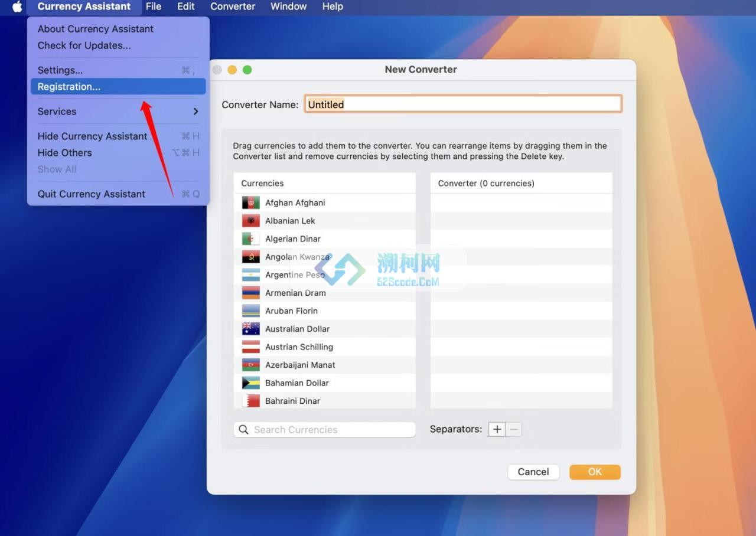756x536 pixels.
Task: Select the Australian Dollar name
Action: tap(297, 329)
